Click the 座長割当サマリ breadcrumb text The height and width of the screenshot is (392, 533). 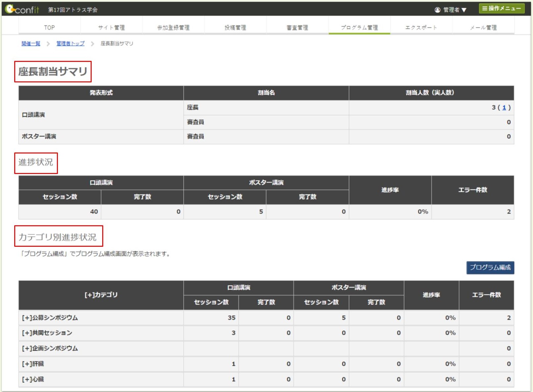[117, 43]
